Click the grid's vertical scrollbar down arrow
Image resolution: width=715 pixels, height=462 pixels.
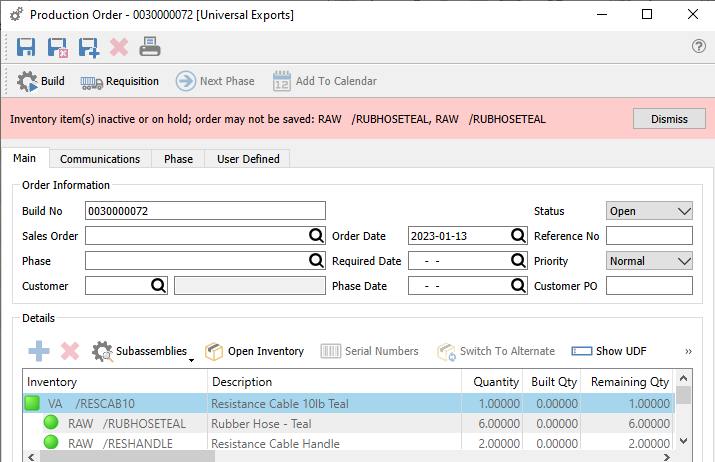[x=683, y=441]
